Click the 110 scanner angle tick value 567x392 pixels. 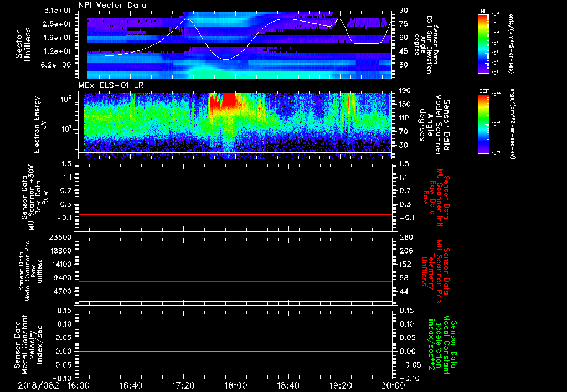pyautogui.click(x=405, y=118)
